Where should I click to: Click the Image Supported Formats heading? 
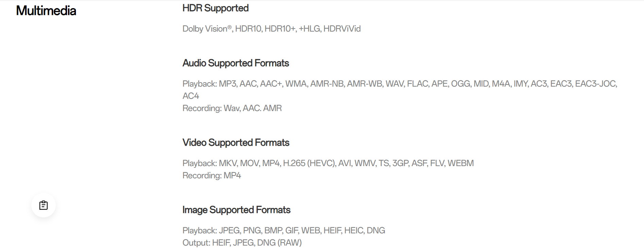click(236, 210)
